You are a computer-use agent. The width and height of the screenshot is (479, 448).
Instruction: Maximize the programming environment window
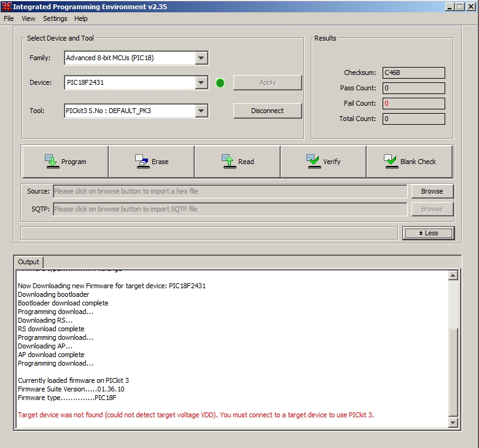tap(459, 7)
